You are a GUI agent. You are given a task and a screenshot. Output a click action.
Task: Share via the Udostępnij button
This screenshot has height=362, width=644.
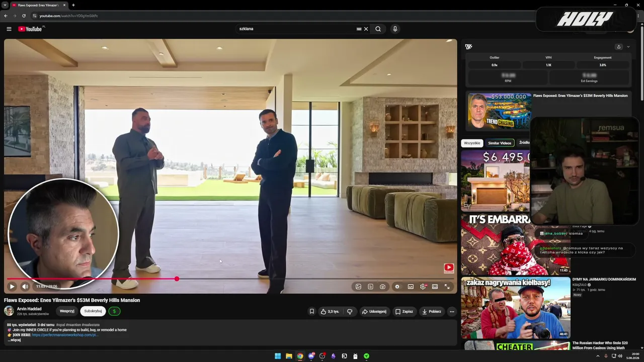pyautogui.click(x=374, y=311)
